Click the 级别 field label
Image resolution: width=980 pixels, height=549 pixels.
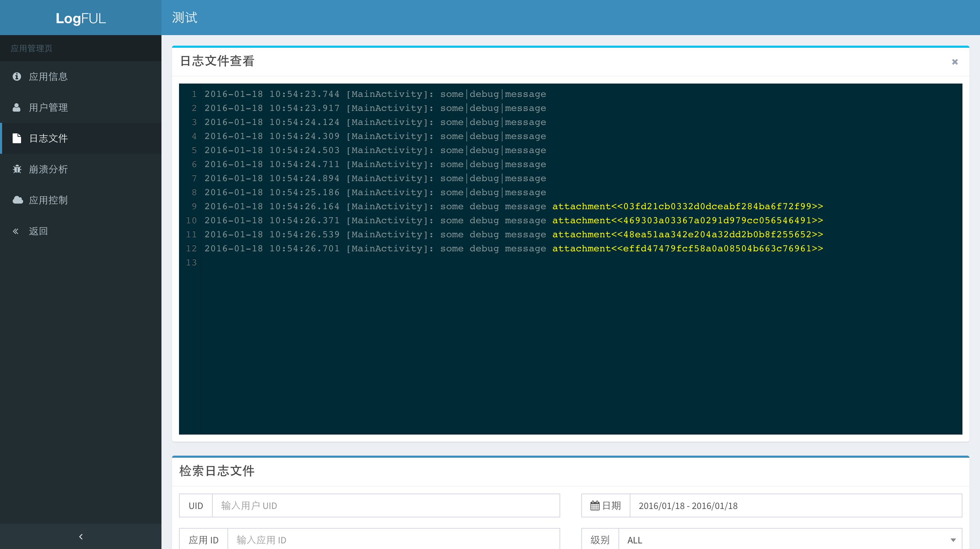coord(600,540)
